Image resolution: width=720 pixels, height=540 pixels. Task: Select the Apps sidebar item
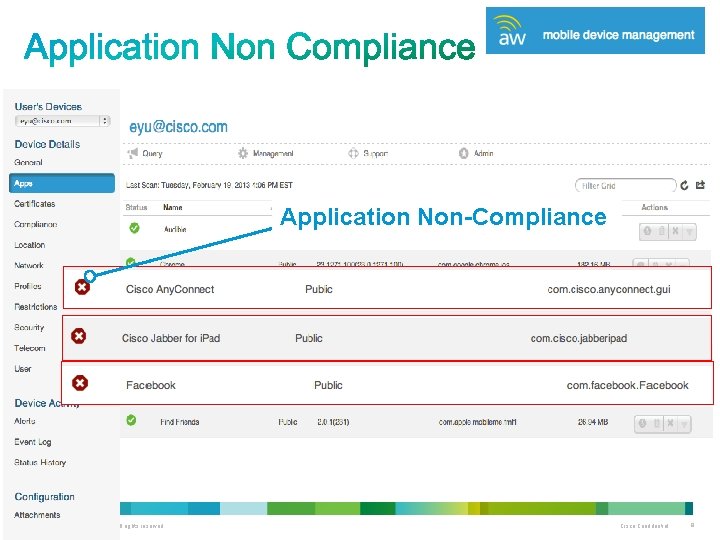click(x=62, y=183)
